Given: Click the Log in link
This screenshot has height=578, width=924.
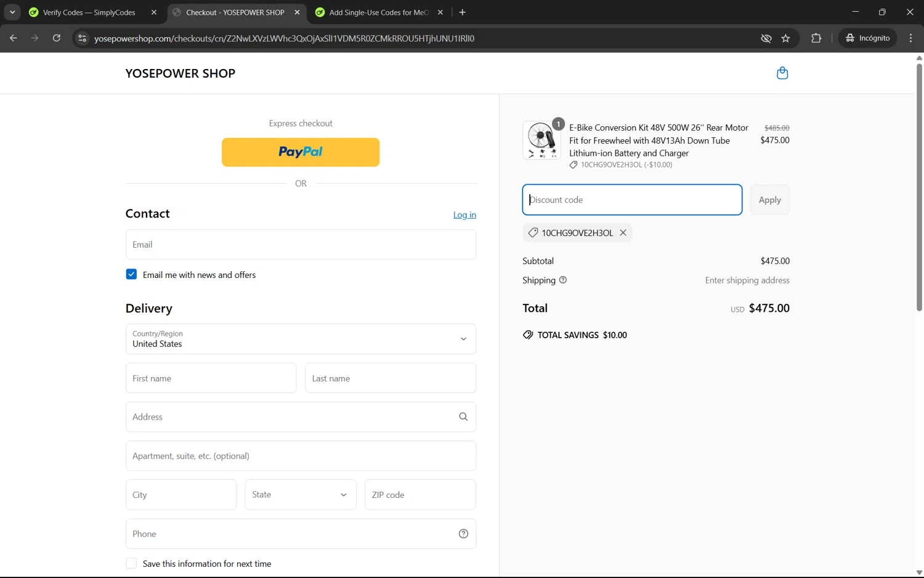Looking at the screenshot, I should 464,215.
